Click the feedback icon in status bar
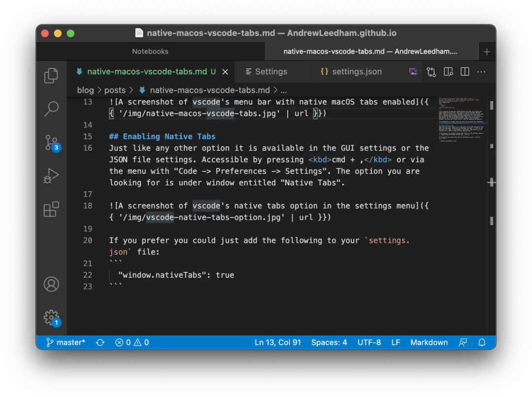The width and height of the screenshot is (532, 397). 463,342
